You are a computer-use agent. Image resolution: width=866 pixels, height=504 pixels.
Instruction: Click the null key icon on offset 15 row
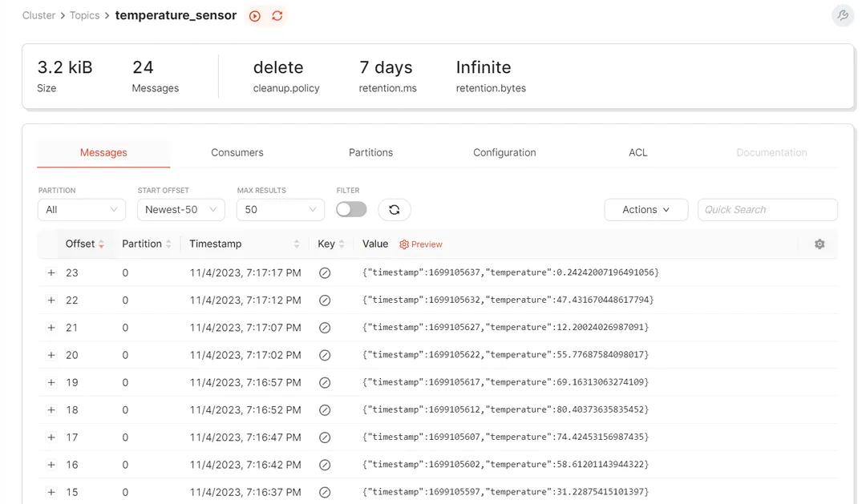pyautogui.click(x=324, y=491)
